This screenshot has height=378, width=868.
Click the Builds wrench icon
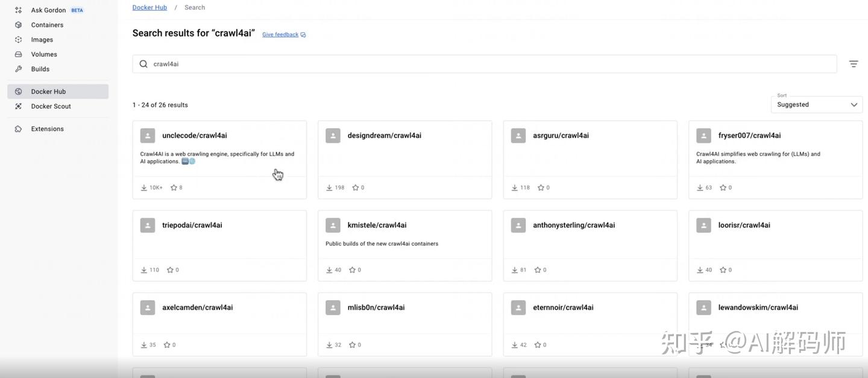point(19,69)
